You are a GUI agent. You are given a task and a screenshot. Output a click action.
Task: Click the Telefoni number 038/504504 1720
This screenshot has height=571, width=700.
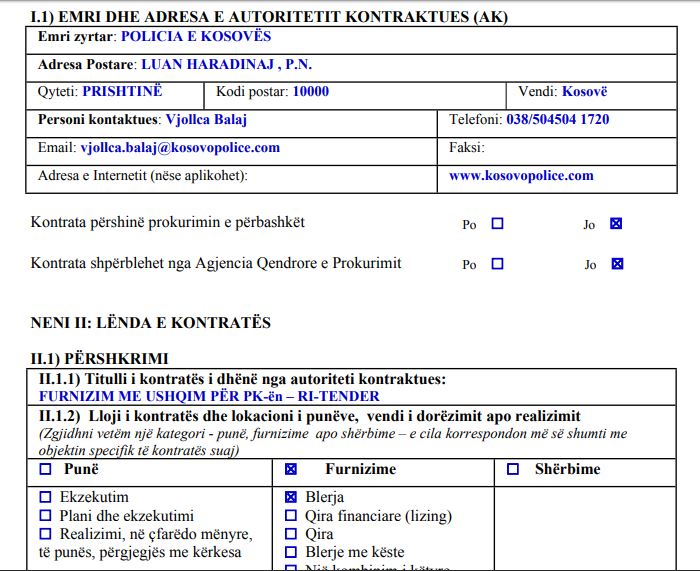click(557, 120)
